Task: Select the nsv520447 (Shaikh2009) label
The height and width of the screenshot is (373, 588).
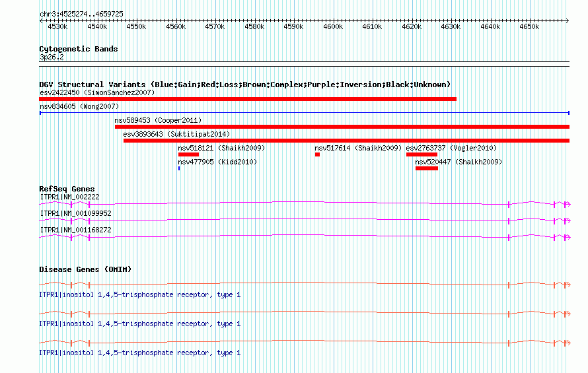Action: [x=459, y=162]
